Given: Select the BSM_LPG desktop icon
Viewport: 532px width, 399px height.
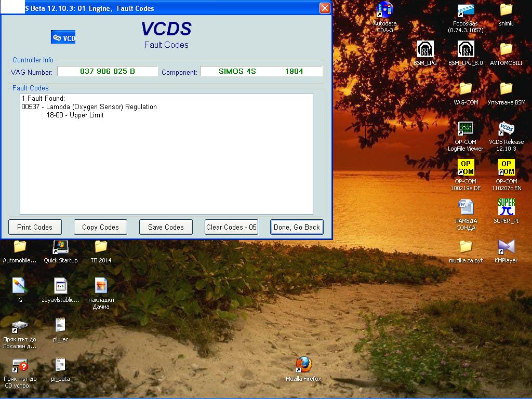Looking at the screenshot, I should tap(425, 50).
